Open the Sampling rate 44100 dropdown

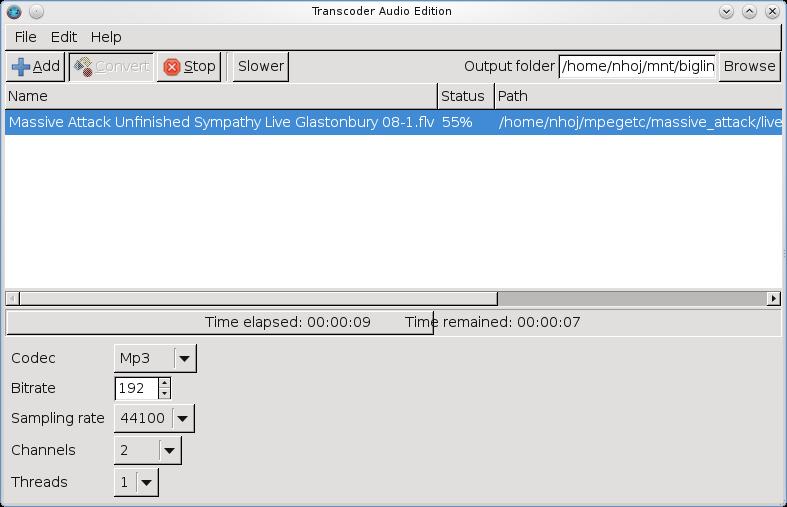pyautogui.click(x=154, y=418)
